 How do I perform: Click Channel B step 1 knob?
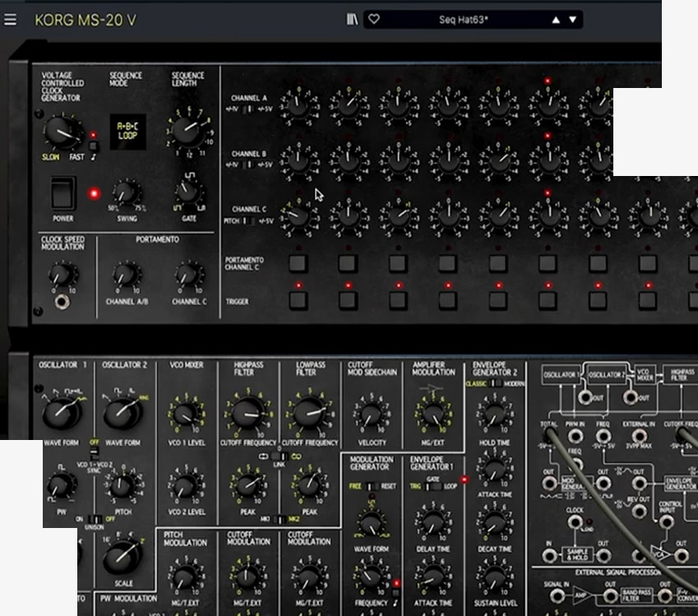pos(298,162)
